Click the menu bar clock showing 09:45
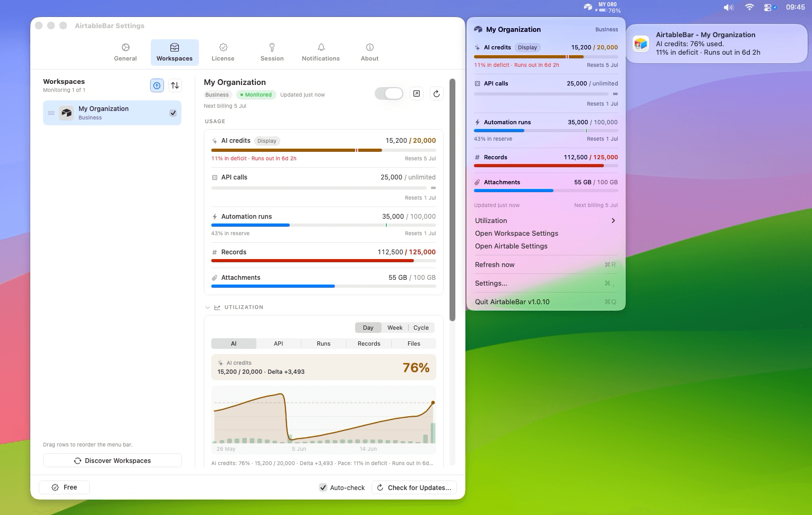 795,7
